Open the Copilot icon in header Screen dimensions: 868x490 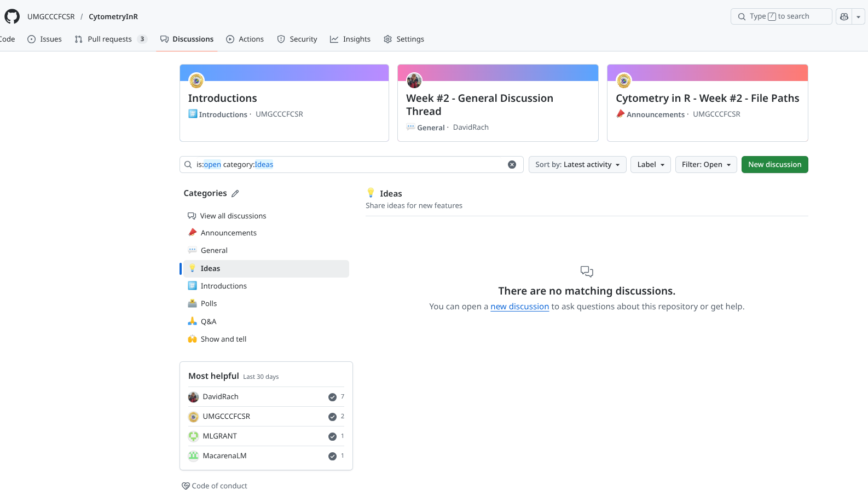[844, 16]
